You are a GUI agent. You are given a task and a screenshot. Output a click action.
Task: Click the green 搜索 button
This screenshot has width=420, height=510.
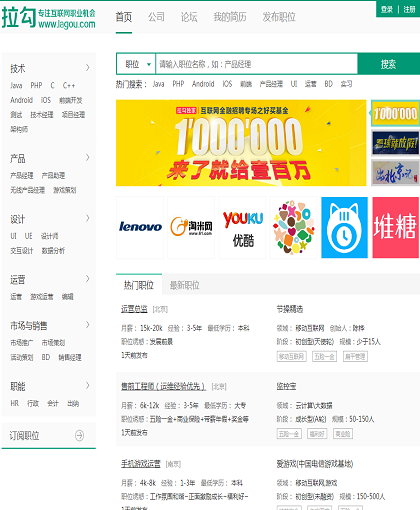tap(389, 64)
